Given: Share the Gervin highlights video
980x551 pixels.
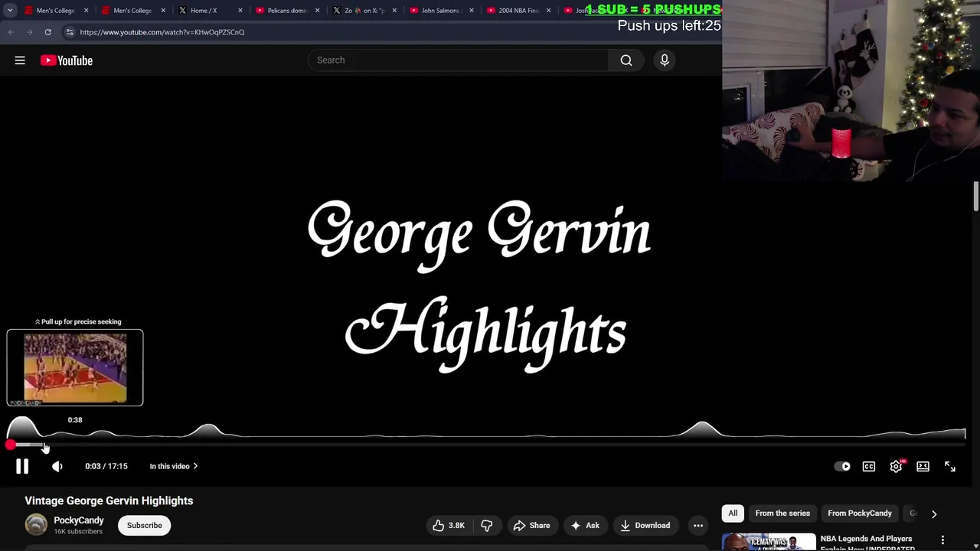Looking at the screenshot, I should click(x=531, y=525).
